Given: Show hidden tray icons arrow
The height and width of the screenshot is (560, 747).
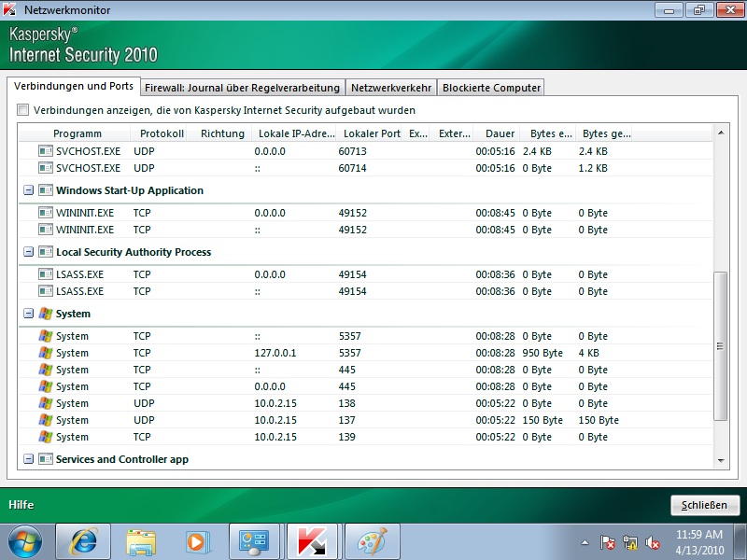Looking at the screenshot, I should 585,542.
